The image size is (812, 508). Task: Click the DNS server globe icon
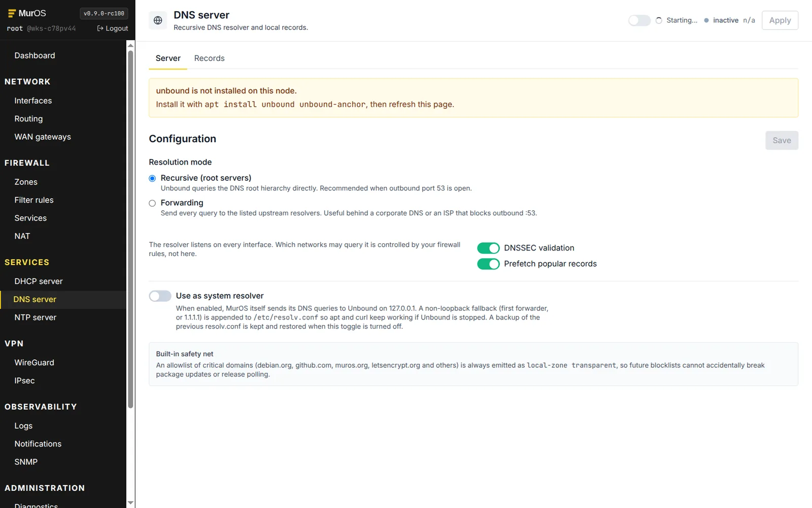158,20
